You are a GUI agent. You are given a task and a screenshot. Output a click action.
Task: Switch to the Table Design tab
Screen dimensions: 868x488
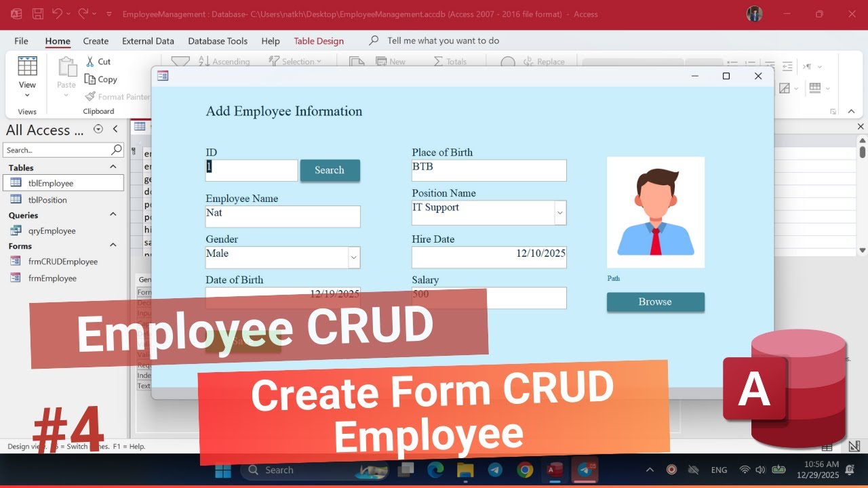[x=319, y=41]
